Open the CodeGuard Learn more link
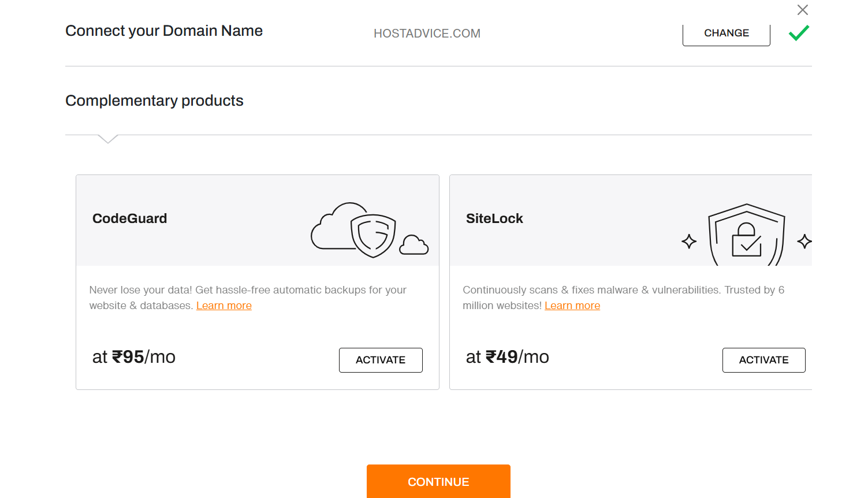Screen dimensions: 868x498 [224, 306]
